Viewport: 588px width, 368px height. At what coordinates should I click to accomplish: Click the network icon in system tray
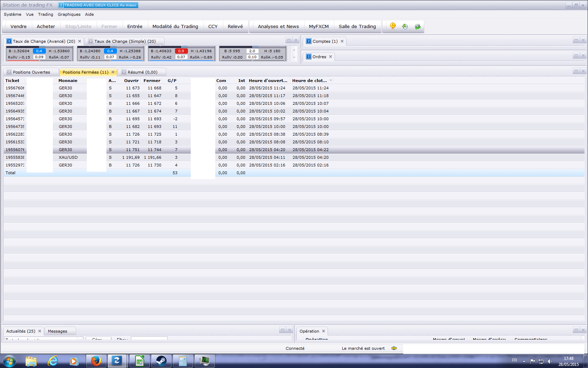click(x=541, y=361)
